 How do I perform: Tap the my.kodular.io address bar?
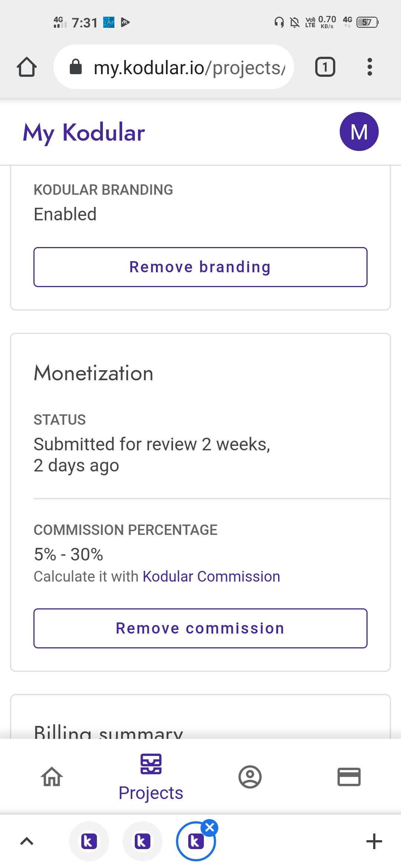point(174,67)
